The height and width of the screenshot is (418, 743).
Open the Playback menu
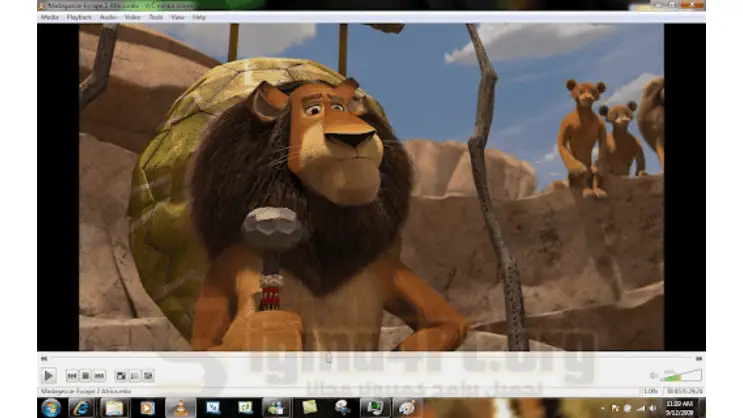pos(79,17)
